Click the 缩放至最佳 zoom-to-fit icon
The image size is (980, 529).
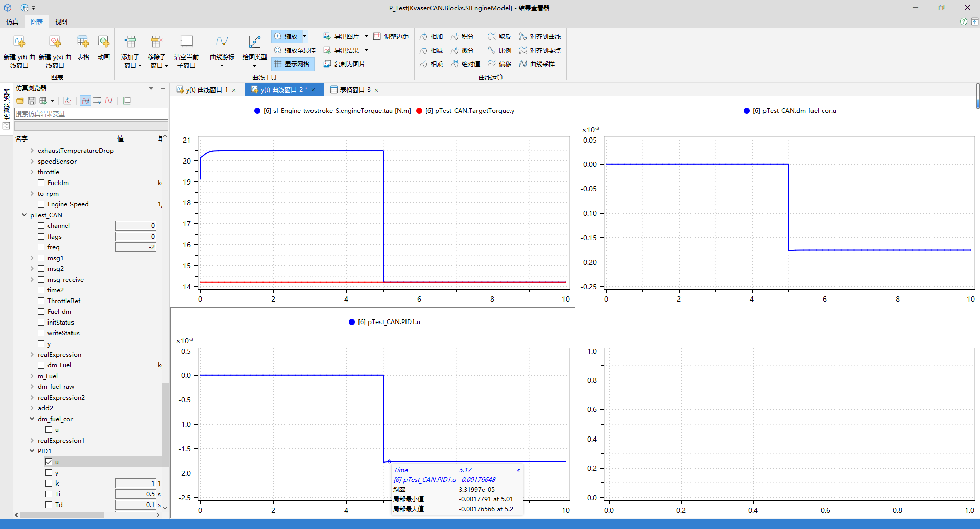(278, 50)
